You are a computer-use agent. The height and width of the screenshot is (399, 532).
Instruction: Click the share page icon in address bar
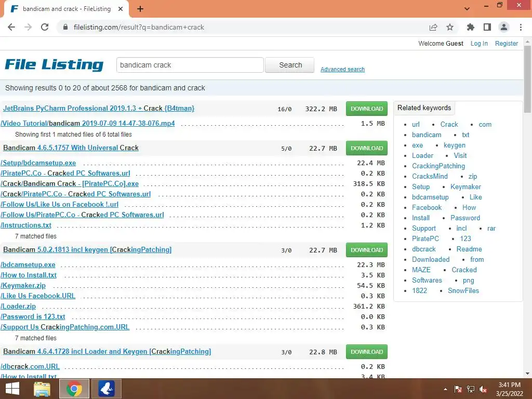(x=433, y=27)
